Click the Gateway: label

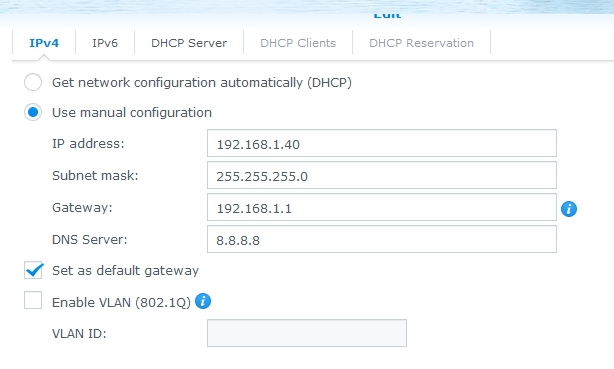click(82, 208)
